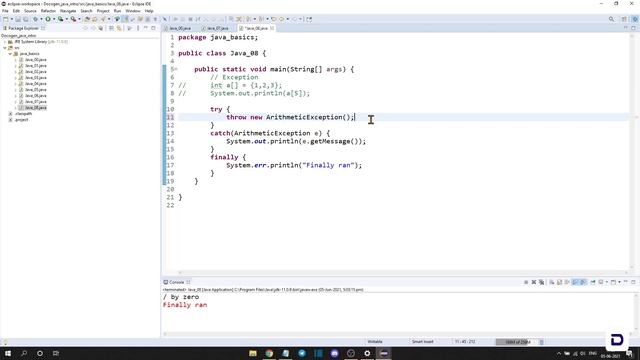Toggle Show Console on standard error change
640x360 pixels.
(x=583, y=282)
